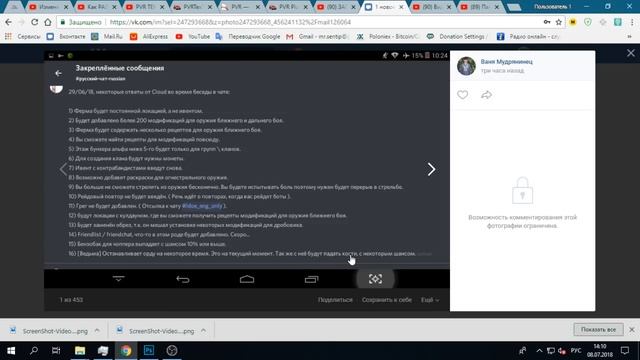The width and height of the screenshot is (640, 360).
Task: Open File Explorer from taskbar
Action: click(x=80, y=351)
